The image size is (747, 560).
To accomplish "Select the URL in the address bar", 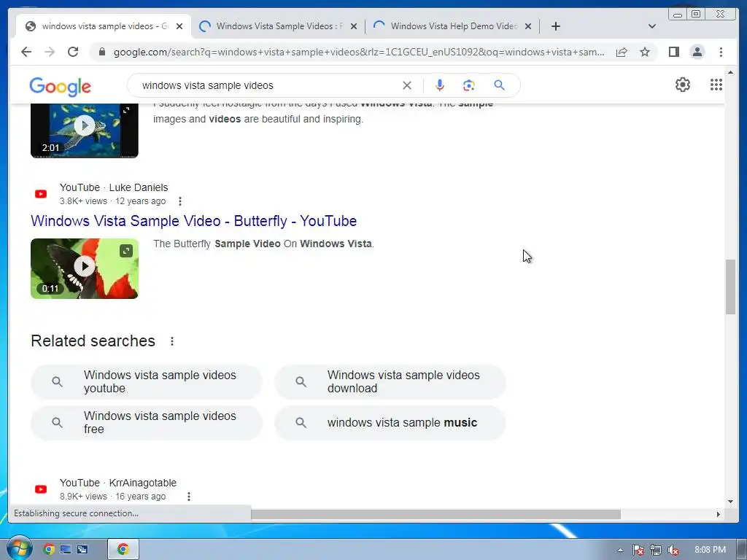I will click(x=359, y=52).
